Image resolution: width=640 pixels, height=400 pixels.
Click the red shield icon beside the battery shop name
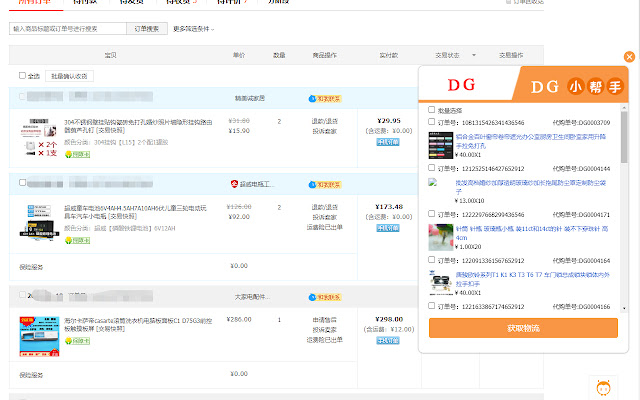point(234,184)
